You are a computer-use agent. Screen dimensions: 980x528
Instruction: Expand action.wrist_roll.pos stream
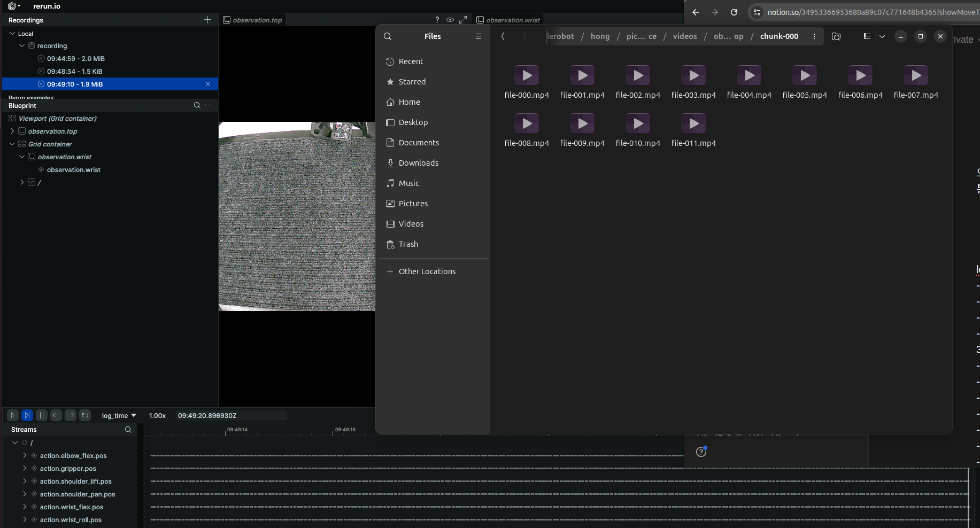coord(25,519)
